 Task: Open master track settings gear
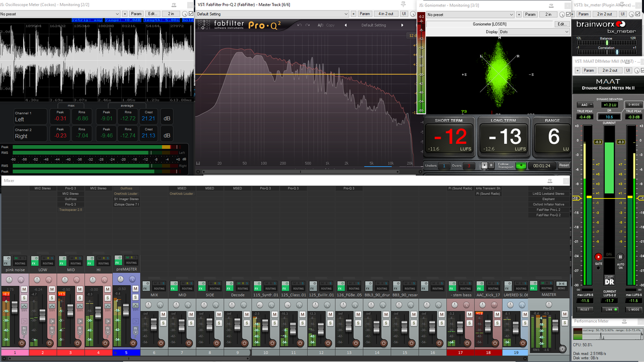pos(562,349)
